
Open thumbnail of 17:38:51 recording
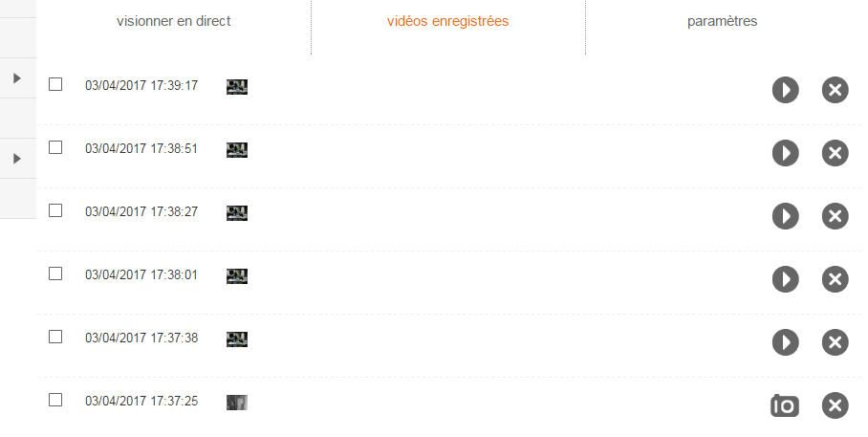237,150
